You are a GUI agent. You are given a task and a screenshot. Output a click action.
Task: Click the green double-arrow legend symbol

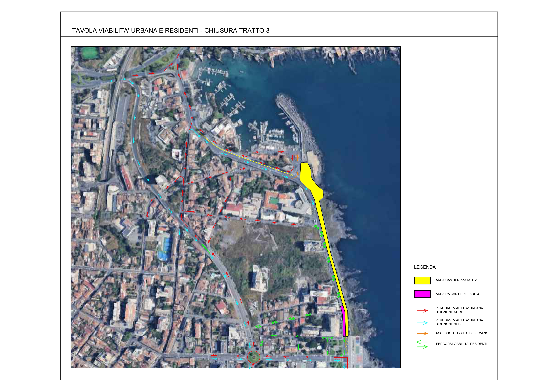pos(422,344)
